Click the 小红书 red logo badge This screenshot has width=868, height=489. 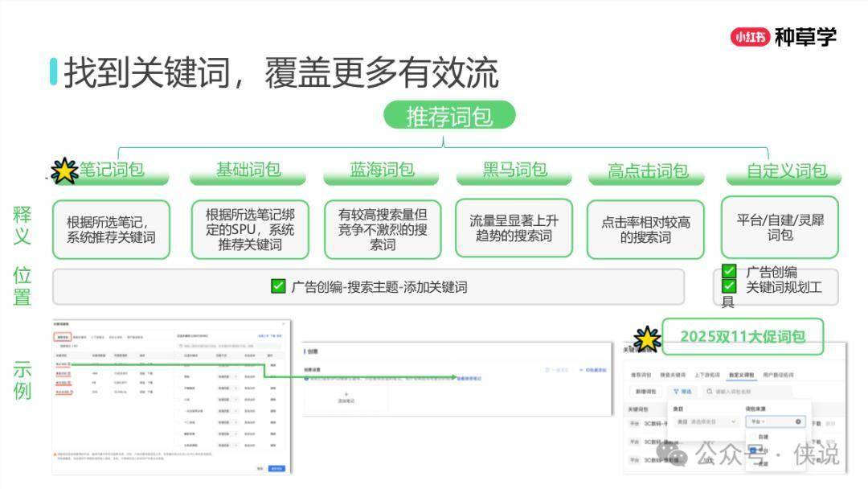[750, 36]
